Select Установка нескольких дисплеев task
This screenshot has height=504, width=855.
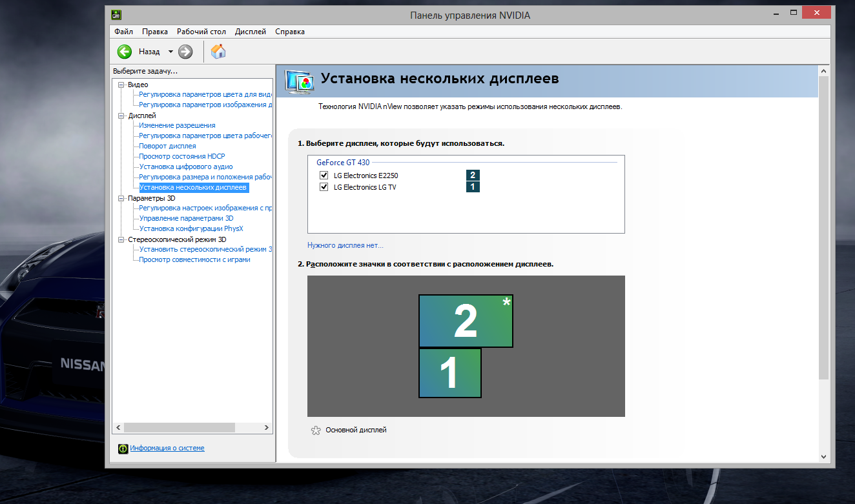tap(193, 188)
